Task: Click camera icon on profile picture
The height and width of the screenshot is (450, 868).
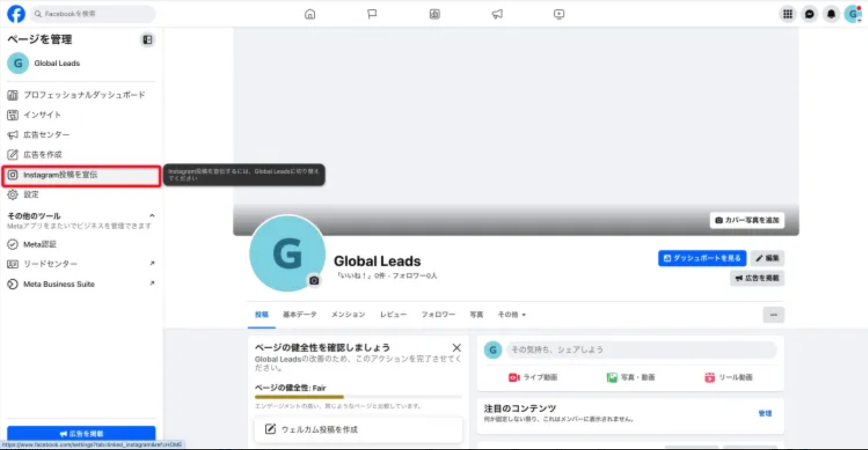Action: tap(314, 280)
